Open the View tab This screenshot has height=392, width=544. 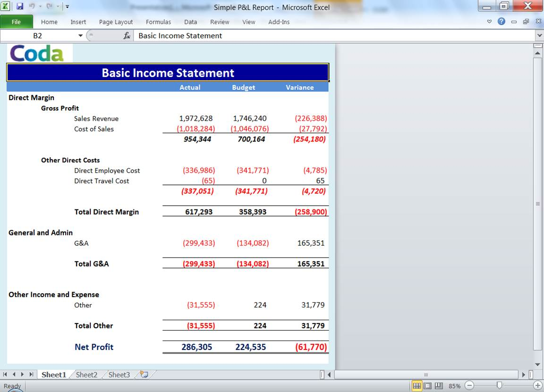pos(249,22)
